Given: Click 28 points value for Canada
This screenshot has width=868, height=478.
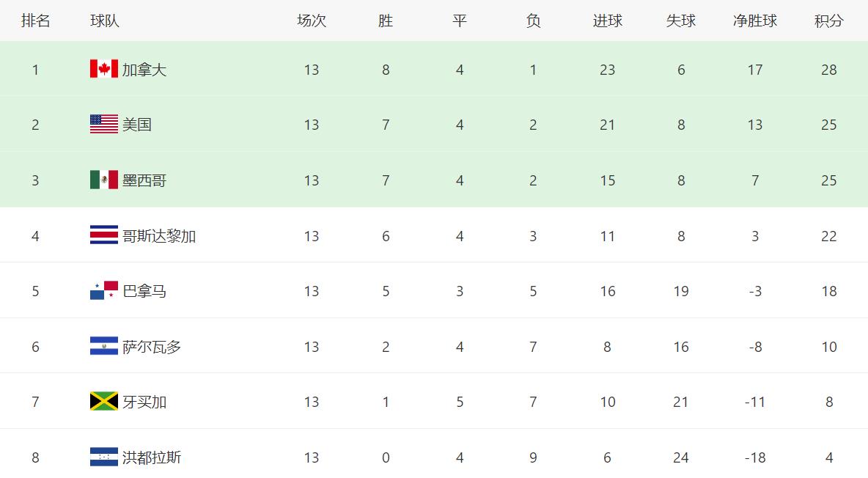Looking at the screenshot, I should pos(828,70).
